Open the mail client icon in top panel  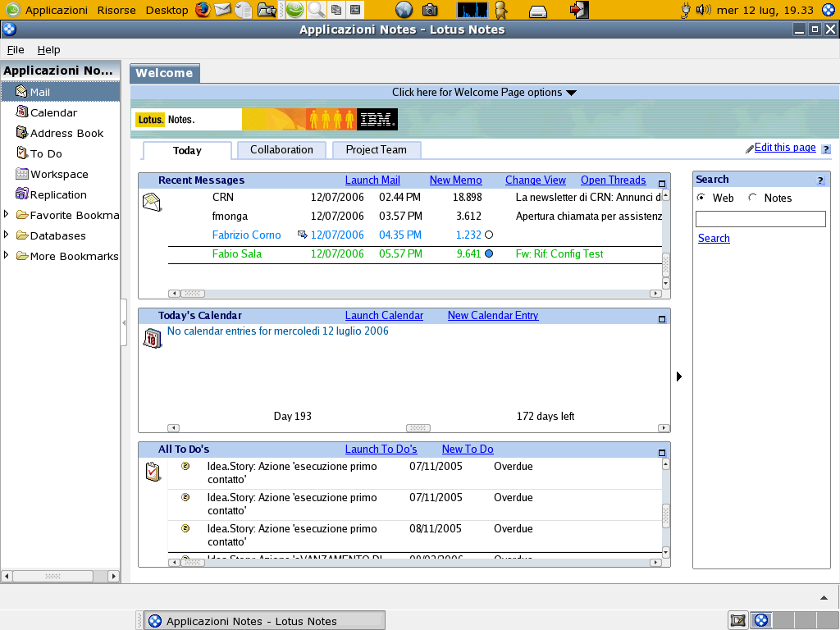pos(222,10)
